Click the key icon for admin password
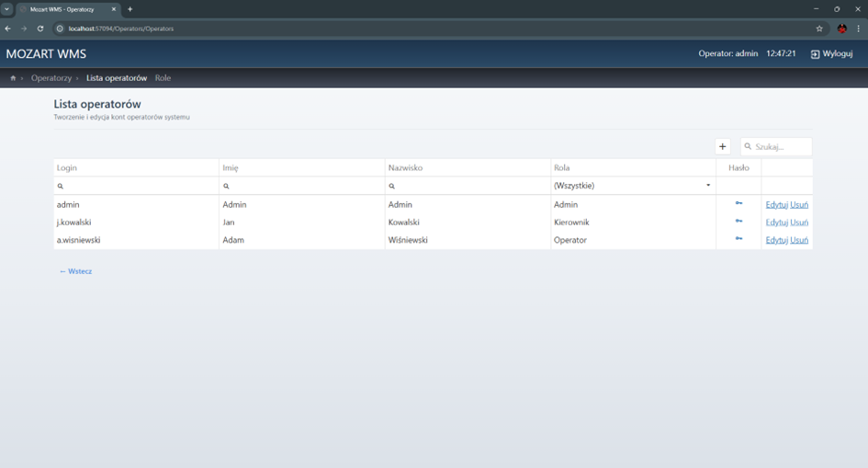868x468 pixels. (738, 204)
